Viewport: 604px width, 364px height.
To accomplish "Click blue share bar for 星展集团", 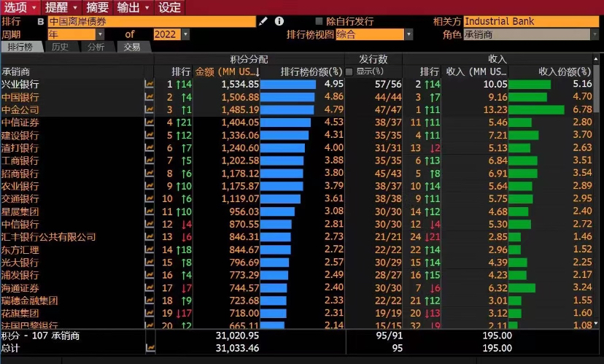I will pos(277,212).
